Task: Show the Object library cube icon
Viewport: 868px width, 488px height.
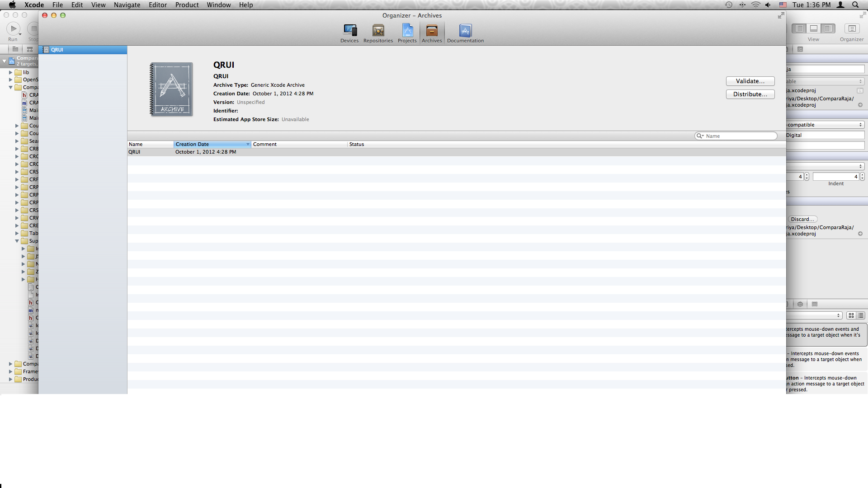Action: 800,304
